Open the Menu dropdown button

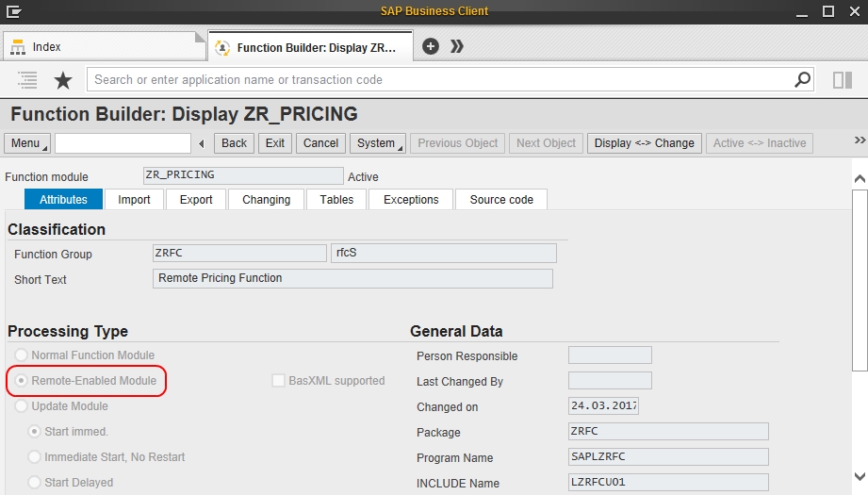coord(27,143)
